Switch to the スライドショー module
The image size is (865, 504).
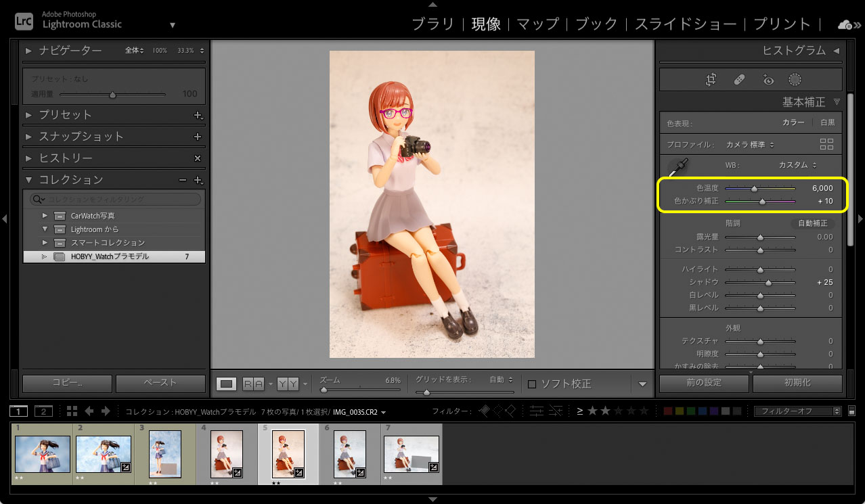pyautogui.click(x=686, y=24)
